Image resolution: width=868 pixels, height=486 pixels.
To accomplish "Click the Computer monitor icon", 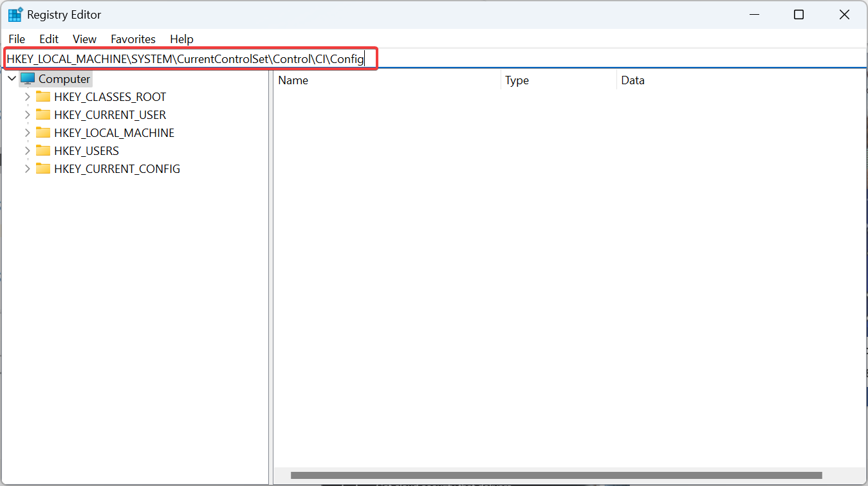I will (x=28, y=79).
